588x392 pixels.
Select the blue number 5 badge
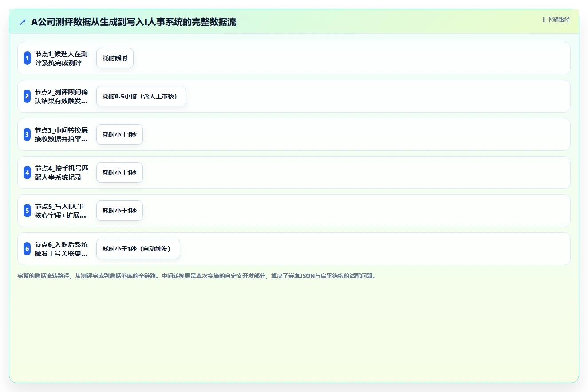[27, 211]
